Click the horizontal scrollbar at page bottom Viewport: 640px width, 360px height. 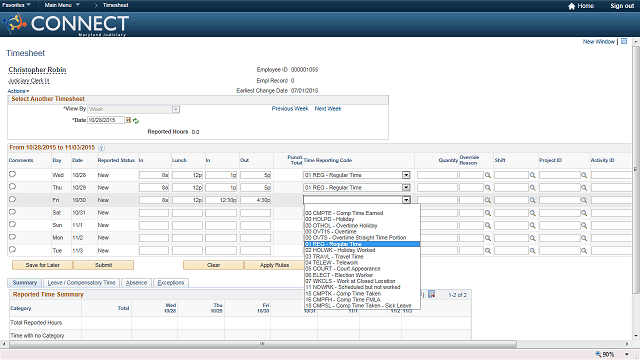tap(263, 344)
